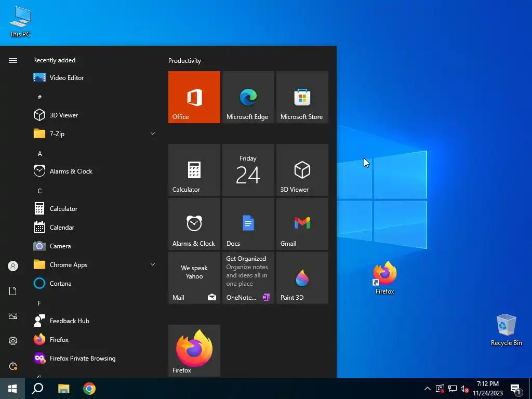This screenshot has height=399, width=532.
Task: Open the clock showing 7:12 PM
Action: [487, 389]
